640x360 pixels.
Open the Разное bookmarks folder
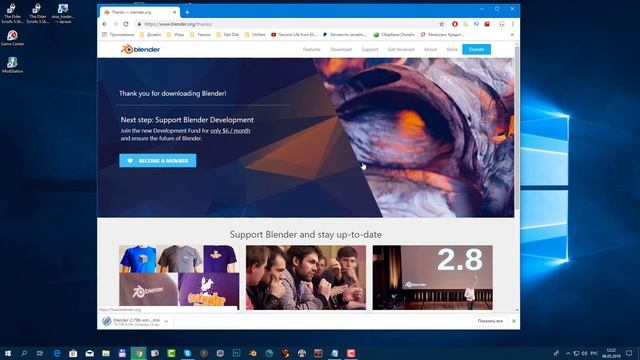click(200, 35)
